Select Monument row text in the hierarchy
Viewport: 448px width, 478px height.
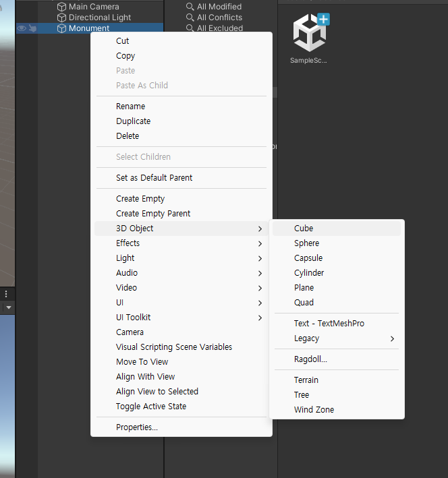click(x=89, y=28)
